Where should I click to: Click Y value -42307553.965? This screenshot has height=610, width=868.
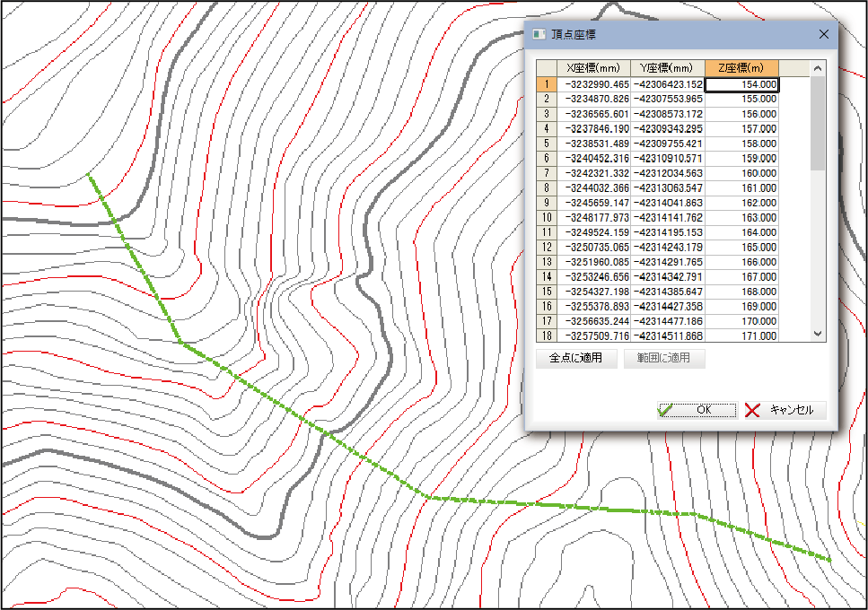click(x=668, y=99)
